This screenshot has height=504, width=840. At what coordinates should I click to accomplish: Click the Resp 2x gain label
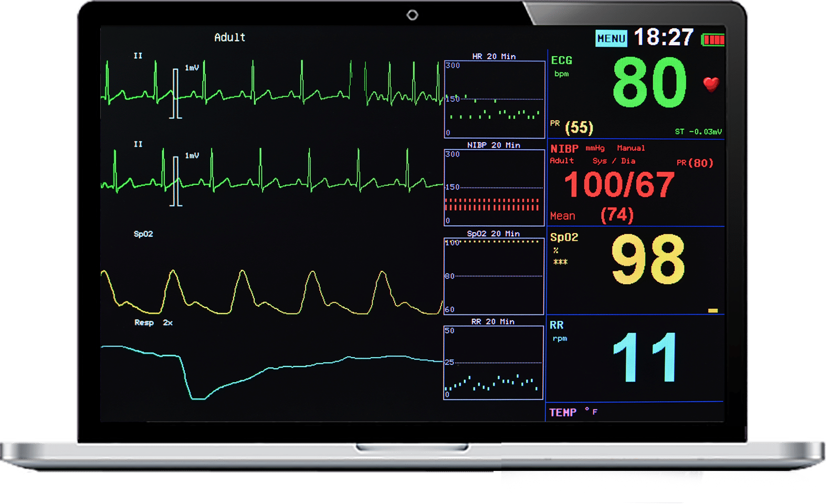point(153,322)
